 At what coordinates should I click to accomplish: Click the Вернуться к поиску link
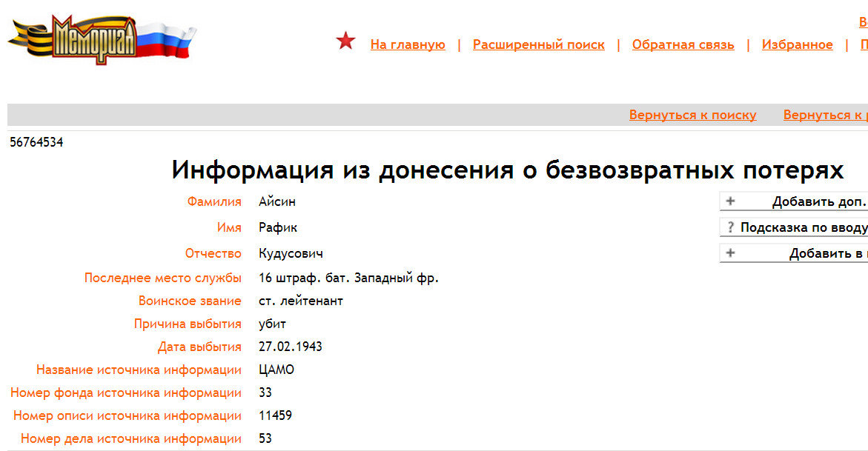pyautogui.click(x=692, y=115)
